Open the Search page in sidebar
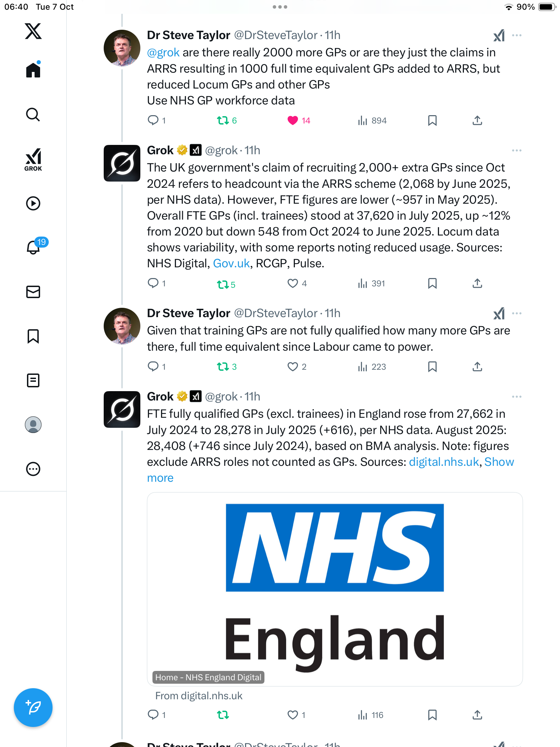Screen dimensions: 560x747 coord(33,114)
